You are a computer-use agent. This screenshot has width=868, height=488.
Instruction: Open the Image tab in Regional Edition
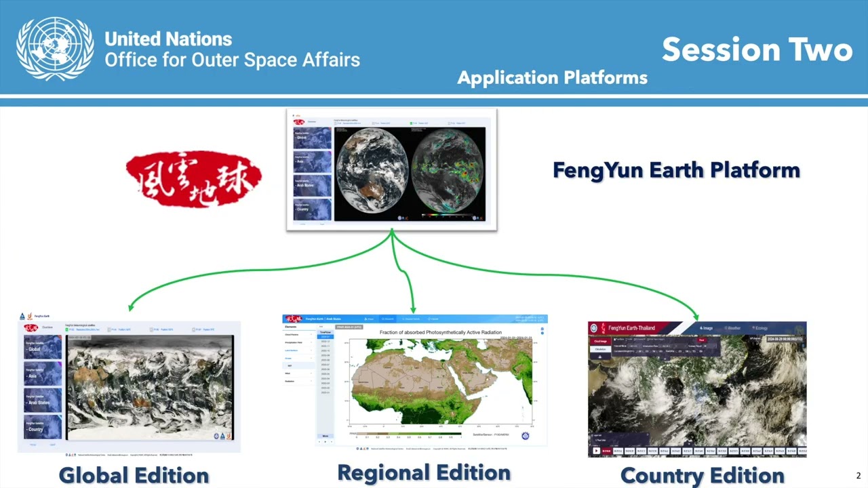click(369, 319)
